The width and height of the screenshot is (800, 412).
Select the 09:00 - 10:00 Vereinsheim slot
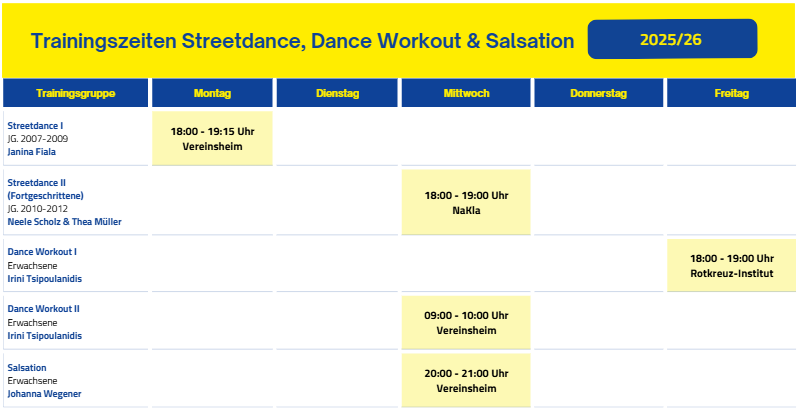click(466, 322)
